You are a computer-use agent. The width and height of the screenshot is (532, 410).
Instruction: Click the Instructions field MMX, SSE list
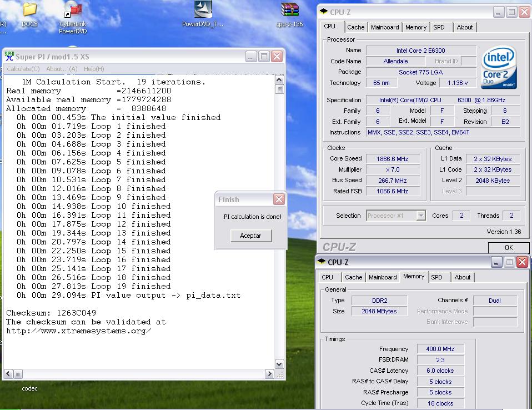(443, 132)
